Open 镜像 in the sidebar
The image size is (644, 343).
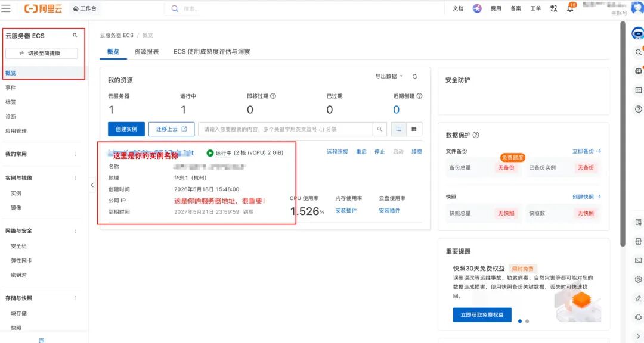[x=16, y=208]
